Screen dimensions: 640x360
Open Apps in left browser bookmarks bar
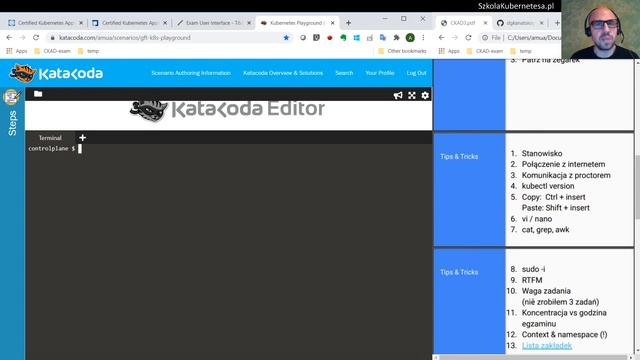coord(17,51)
